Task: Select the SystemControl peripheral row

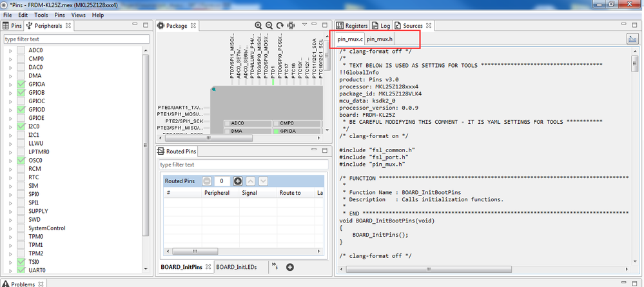Action: 47,228
